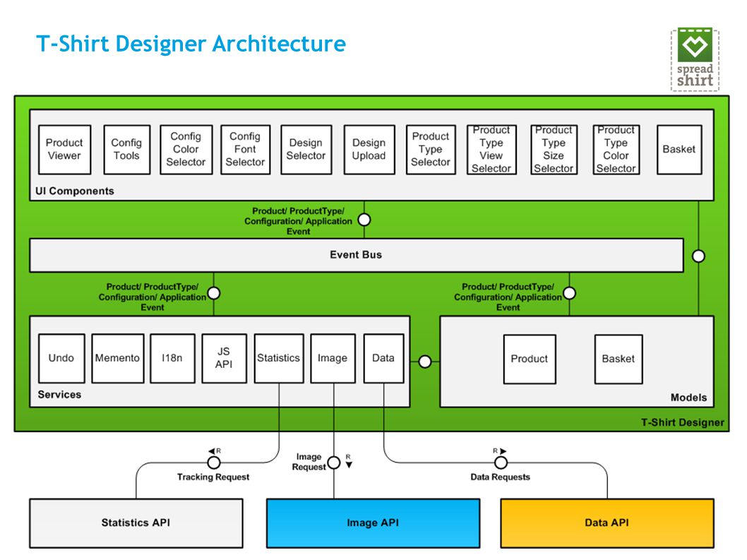Click the Models panel label

[689, 398]
